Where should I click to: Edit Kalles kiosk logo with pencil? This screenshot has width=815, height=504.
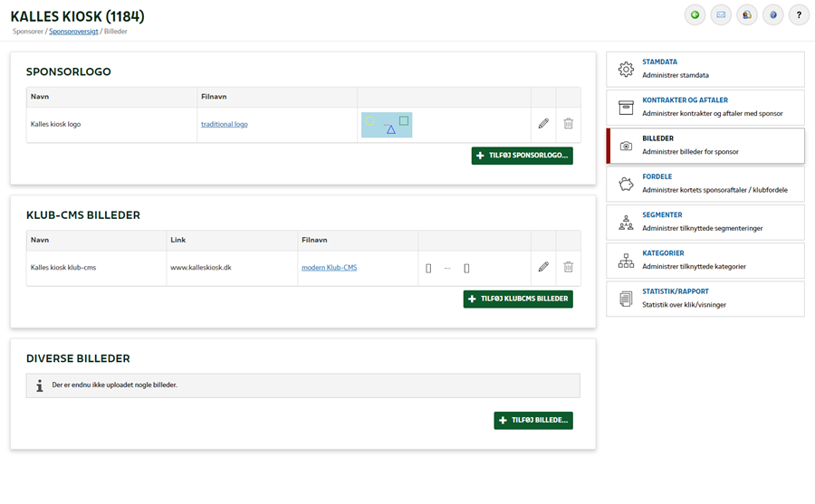click(x=543, y=124)
